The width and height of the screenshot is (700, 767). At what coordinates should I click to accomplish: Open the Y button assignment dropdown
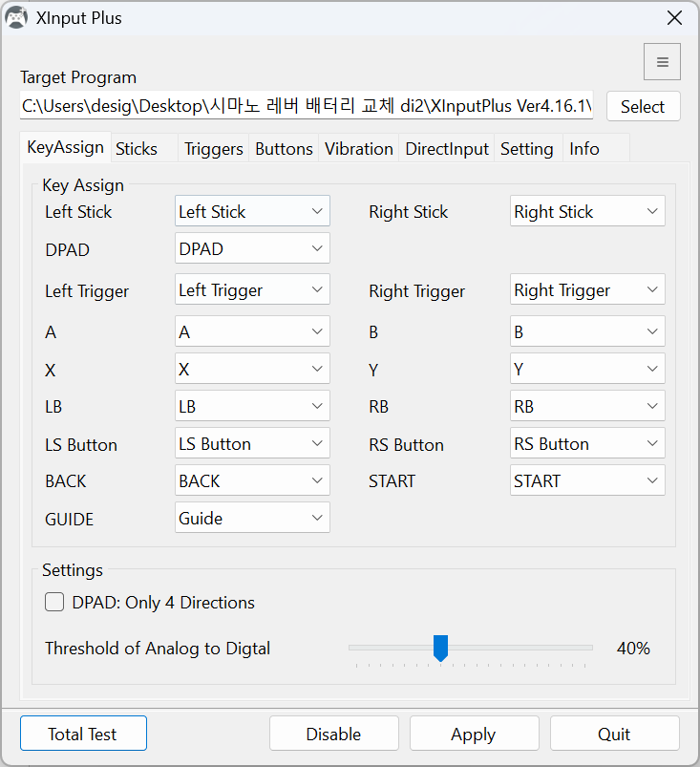tap(587, 369)
